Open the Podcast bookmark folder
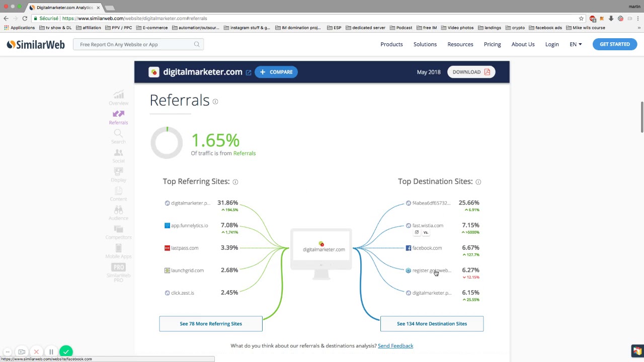 point(401,28)
